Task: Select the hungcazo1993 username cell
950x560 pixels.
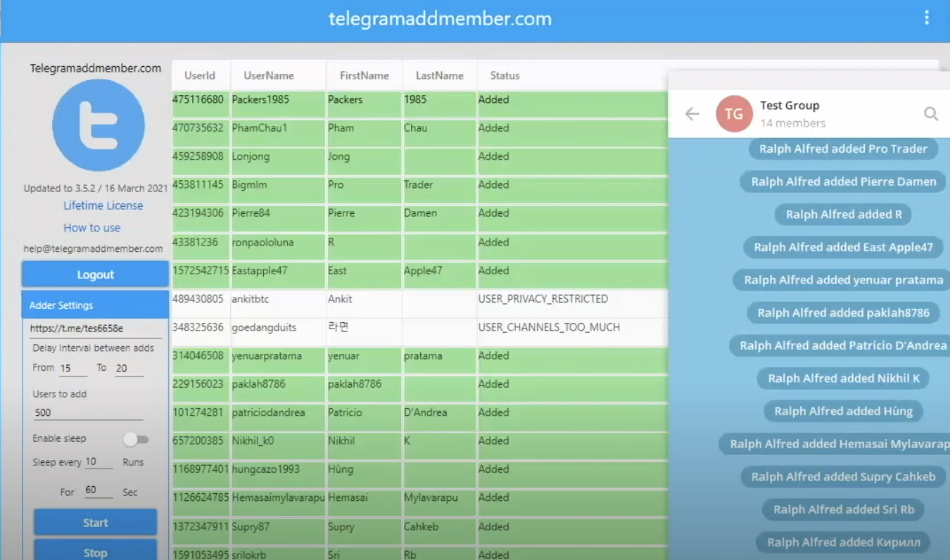Action: tap(278, 474)
